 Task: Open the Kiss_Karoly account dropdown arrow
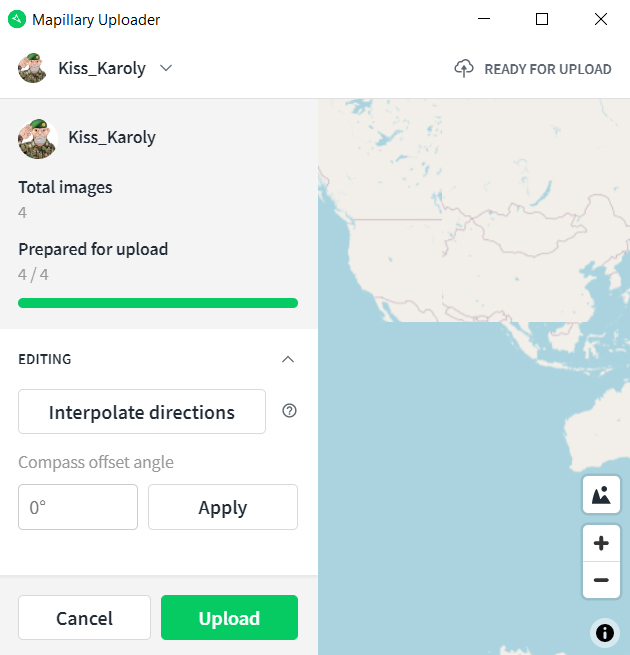click(166, 68)
